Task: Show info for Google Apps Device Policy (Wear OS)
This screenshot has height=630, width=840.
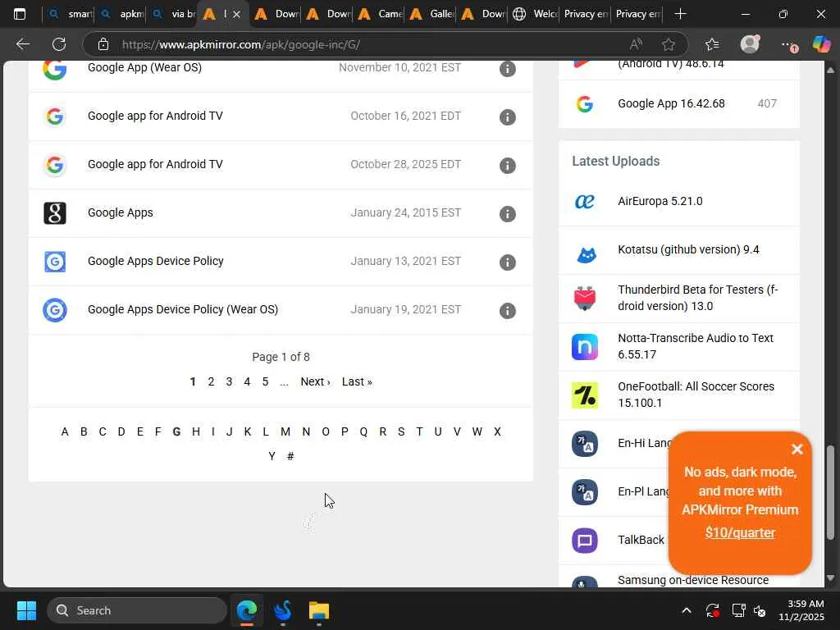Action: (507, 311)
